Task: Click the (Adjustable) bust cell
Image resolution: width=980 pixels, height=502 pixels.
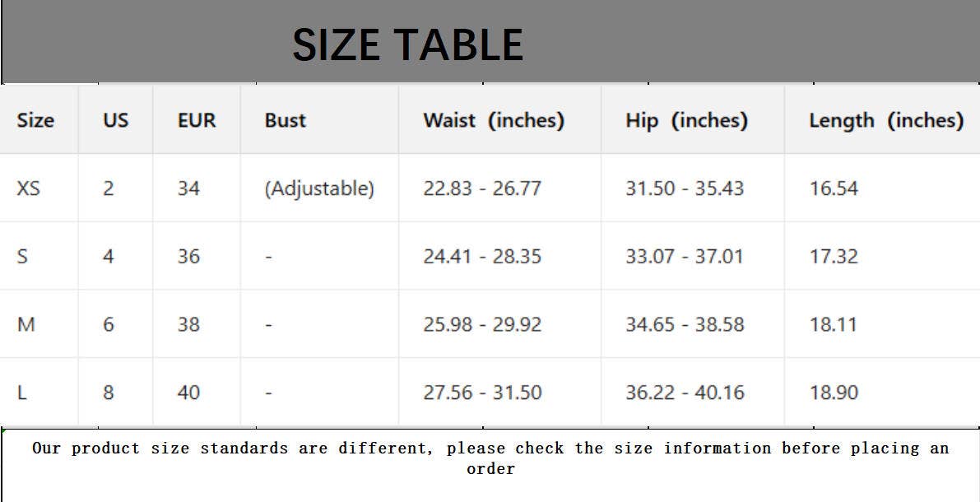Action: [x=319, y=188]
